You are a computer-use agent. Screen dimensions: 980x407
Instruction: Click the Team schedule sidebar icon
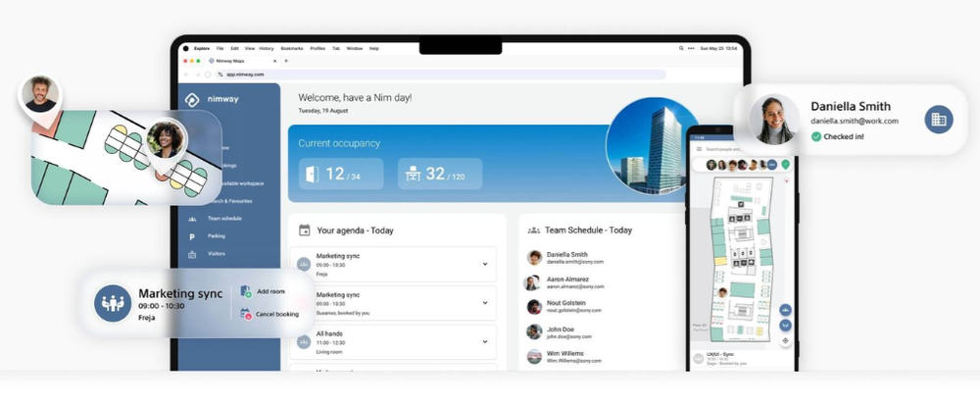(x=192, y=219)
